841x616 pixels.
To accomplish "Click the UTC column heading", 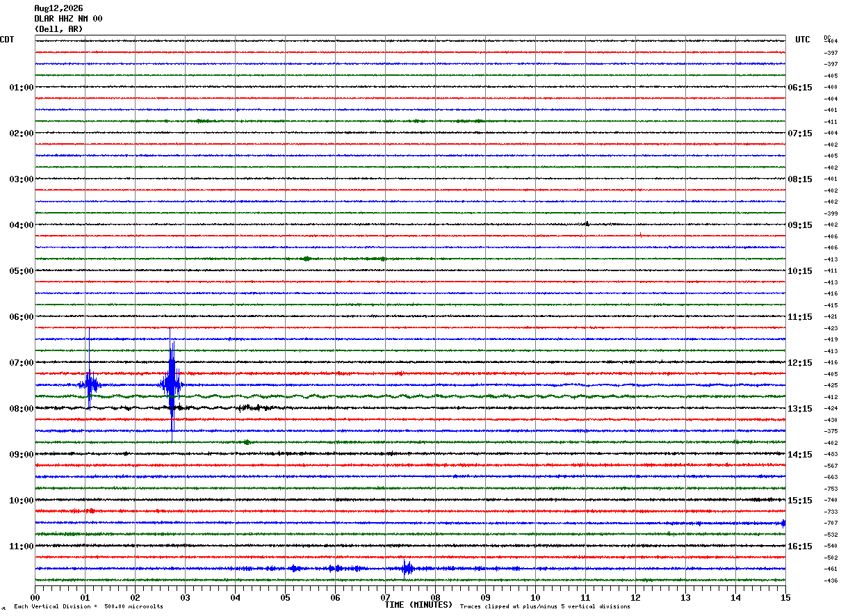I will (803, 40).
